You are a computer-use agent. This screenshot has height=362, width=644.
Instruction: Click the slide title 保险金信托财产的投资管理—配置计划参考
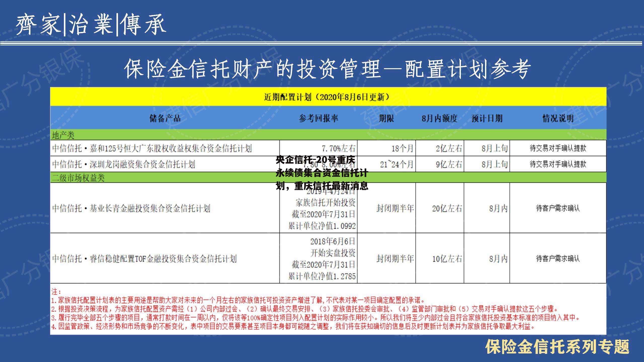[x=328, y=69]
